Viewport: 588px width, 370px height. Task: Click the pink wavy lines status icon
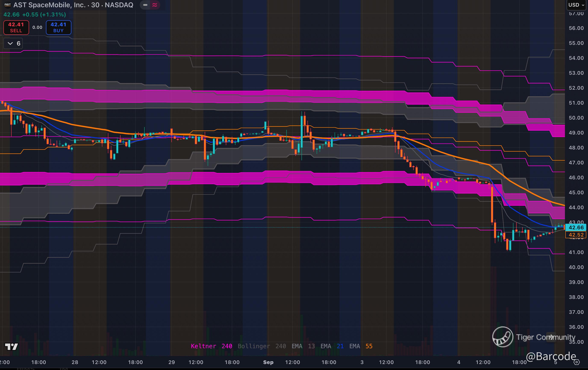(x=154, y=5)
